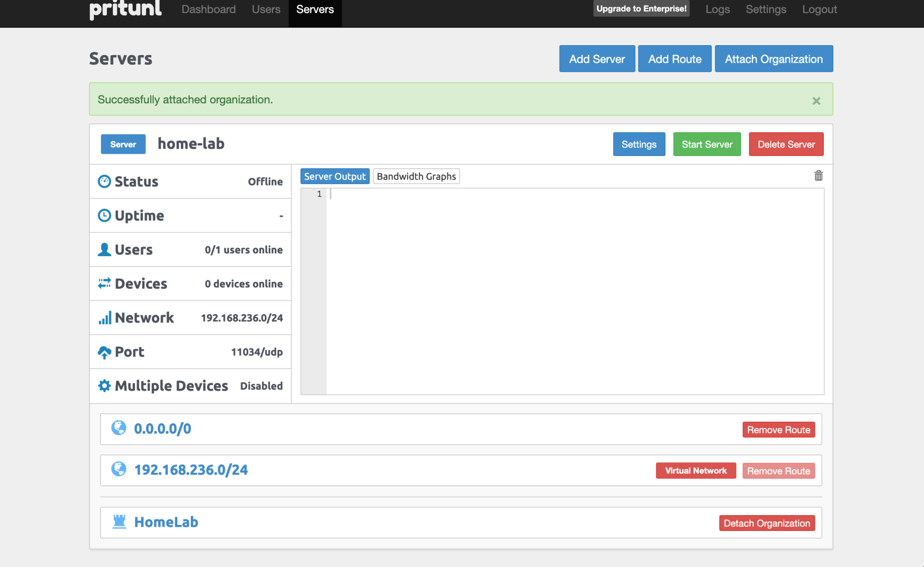Click the Devices arrows icon
Image resolution: width=924 pixels, height=567 pixels.
[105, 283]
